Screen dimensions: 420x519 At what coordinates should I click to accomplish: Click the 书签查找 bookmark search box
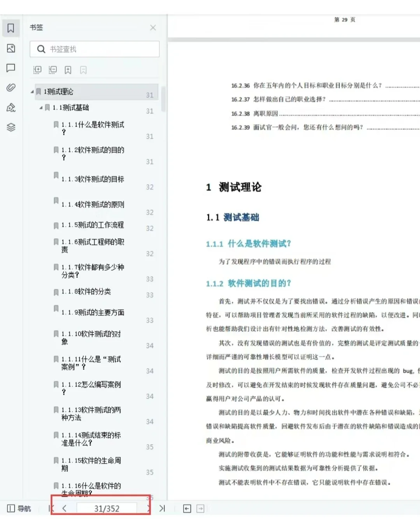(94, 49)
